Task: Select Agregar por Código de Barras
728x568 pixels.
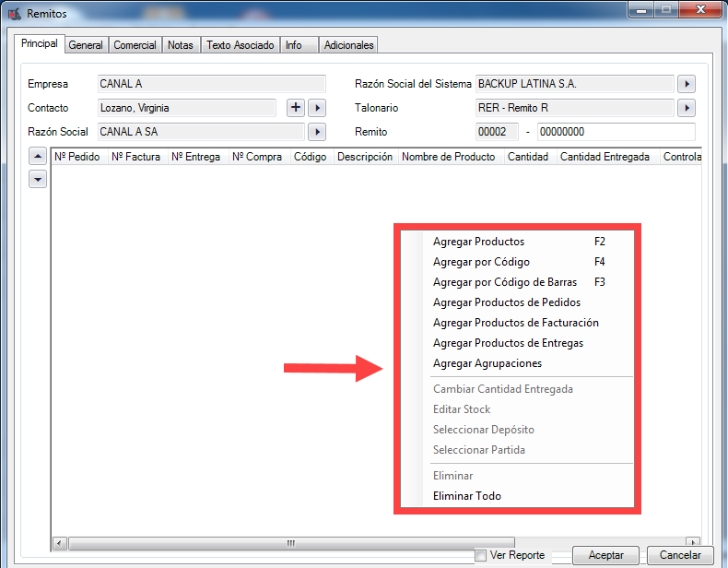Action: pos(518,282)
